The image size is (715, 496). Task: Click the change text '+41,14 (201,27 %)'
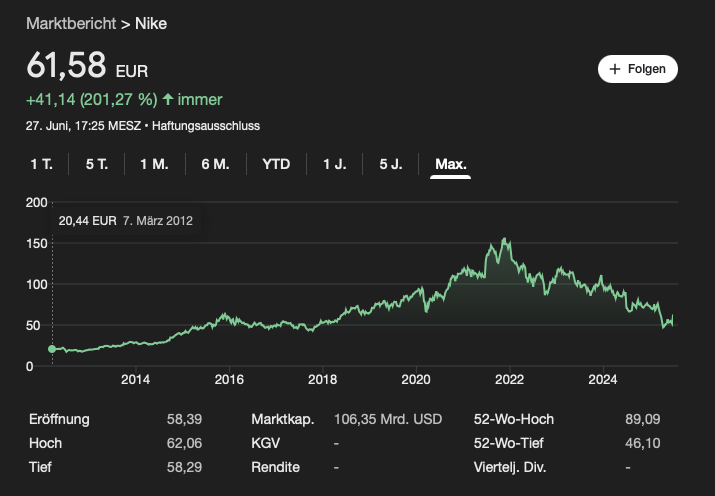92,99
